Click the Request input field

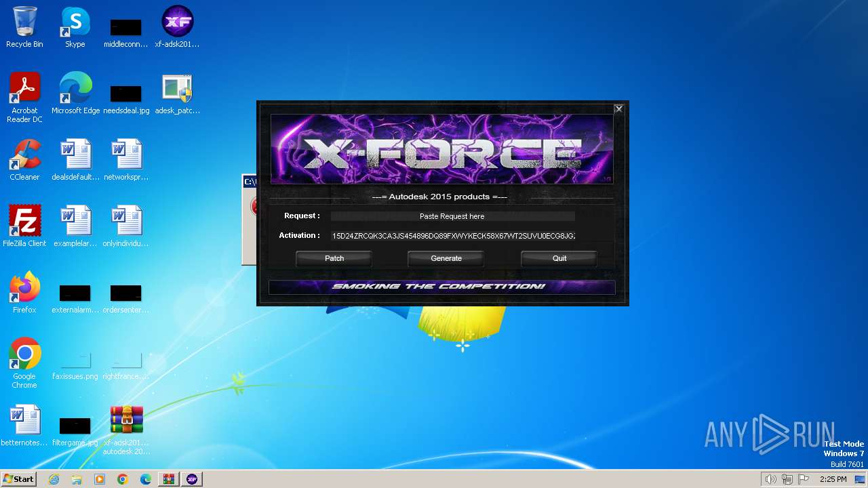pyautogui.click(x=452, y=216)
